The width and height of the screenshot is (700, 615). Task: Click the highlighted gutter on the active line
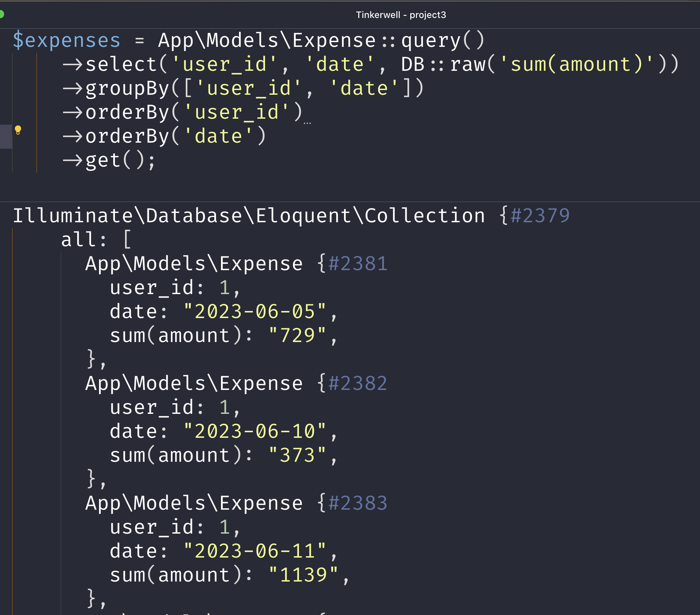pos(6,136)
